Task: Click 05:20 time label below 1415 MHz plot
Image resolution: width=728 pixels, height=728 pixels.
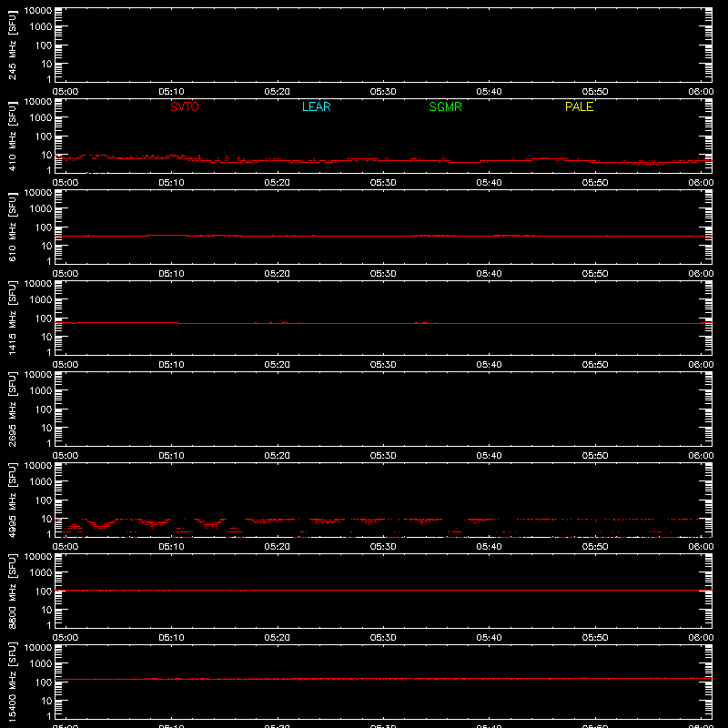Action: click(x=278, y=365)
